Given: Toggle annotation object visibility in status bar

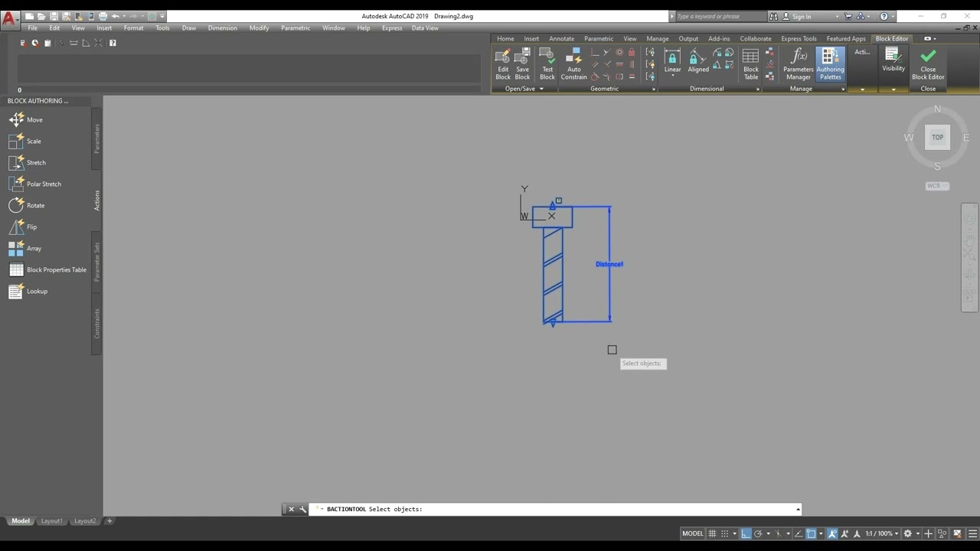Looking at the screenshot, I should (x=832, y=533).
